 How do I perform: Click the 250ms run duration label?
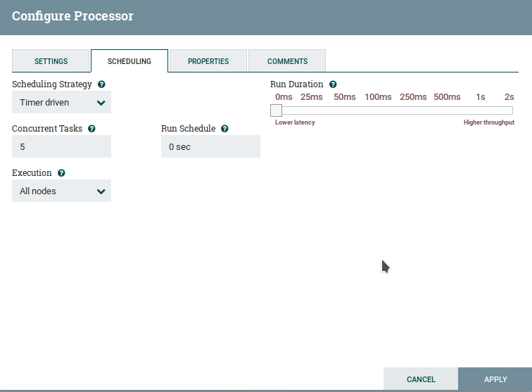(x=413, y=97)
